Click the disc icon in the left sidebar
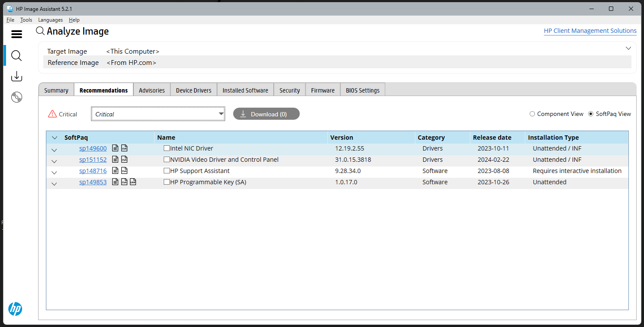The image size is (644, 327). (16, 97)
